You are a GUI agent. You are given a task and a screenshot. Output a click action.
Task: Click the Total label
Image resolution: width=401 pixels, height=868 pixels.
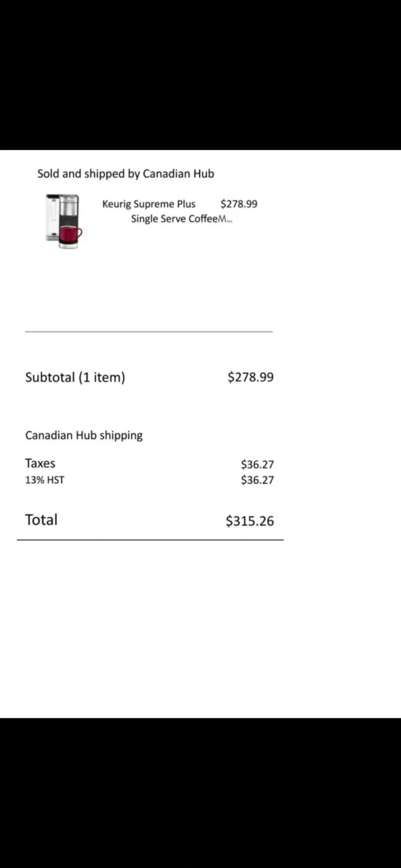41,520
